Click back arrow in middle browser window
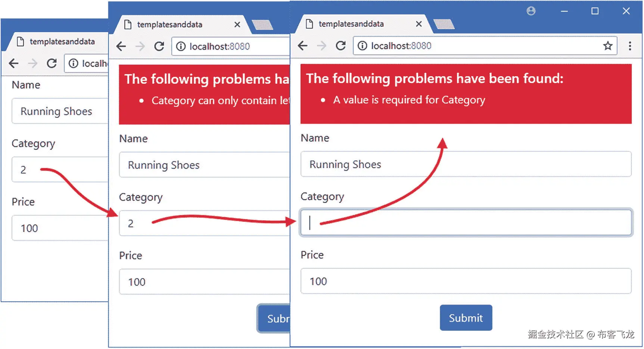 tap(121, 46)
